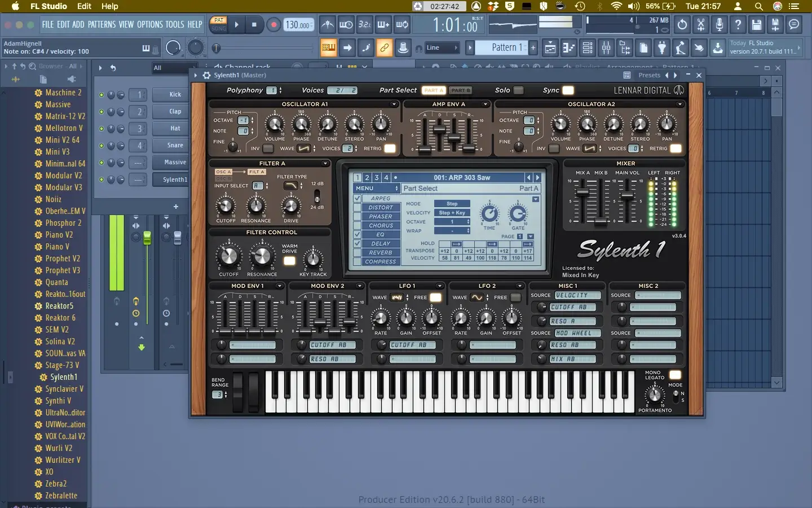Toggle the Sync button in Sylenth1 header
This screenshot has width=812, height=508.
(x=568, y=90)
